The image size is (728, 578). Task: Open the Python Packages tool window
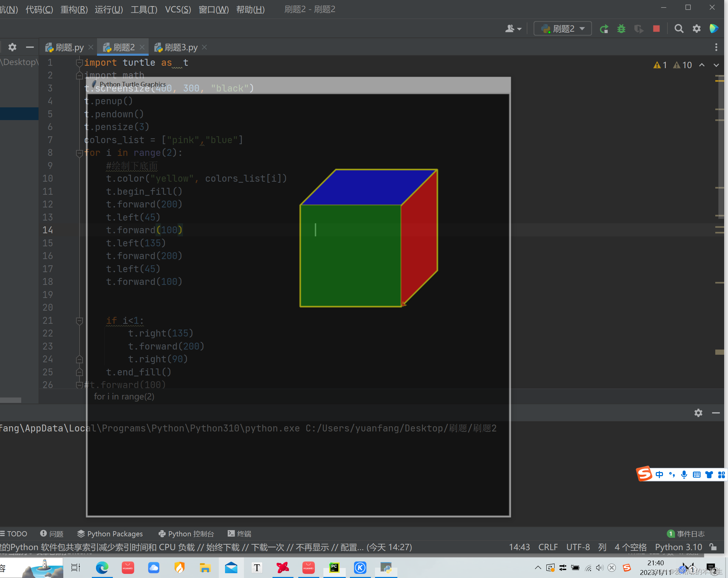click(110, 534)
